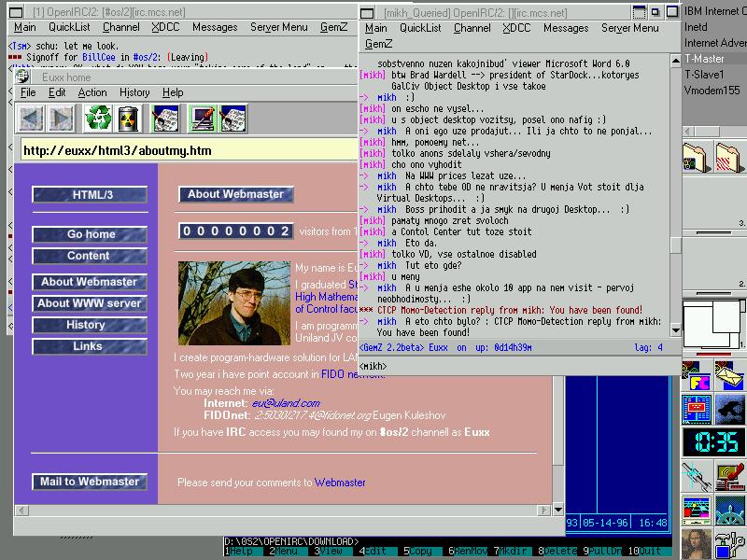Open the #os/2 IRC window system menu icon
The image size is (747, 560).
tap(16, 12)
